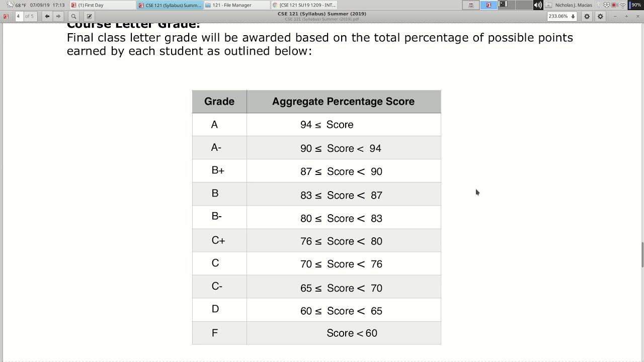Go to the previous page arrow
Viewport: 644px width, 362px height.
coord(47,16)
